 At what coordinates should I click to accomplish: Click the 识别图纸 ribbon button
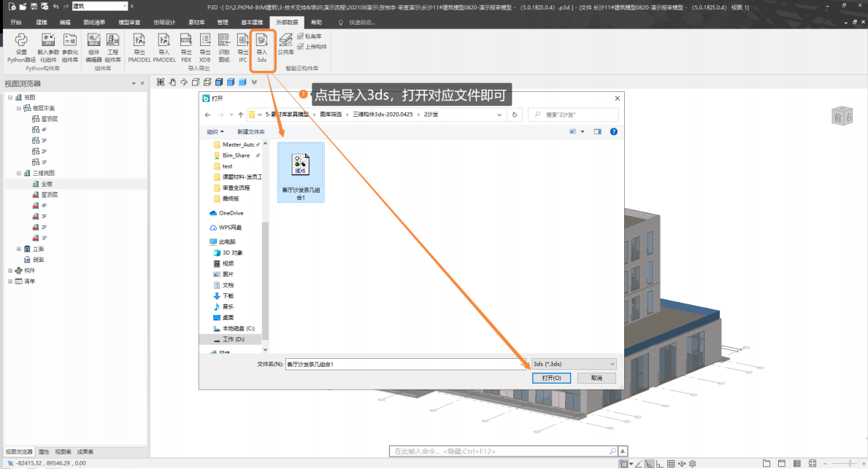(x=223, y=47)
